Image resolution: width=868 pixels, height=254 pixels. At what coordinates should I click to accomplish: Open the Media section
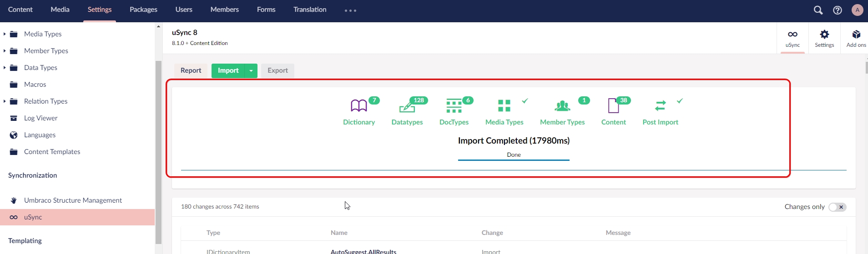[x=60, y=10]
